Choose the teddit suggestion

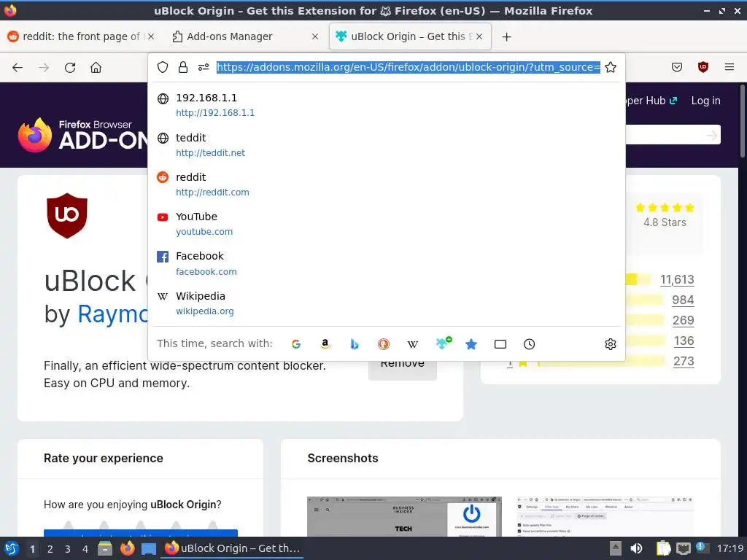point(387,145)
